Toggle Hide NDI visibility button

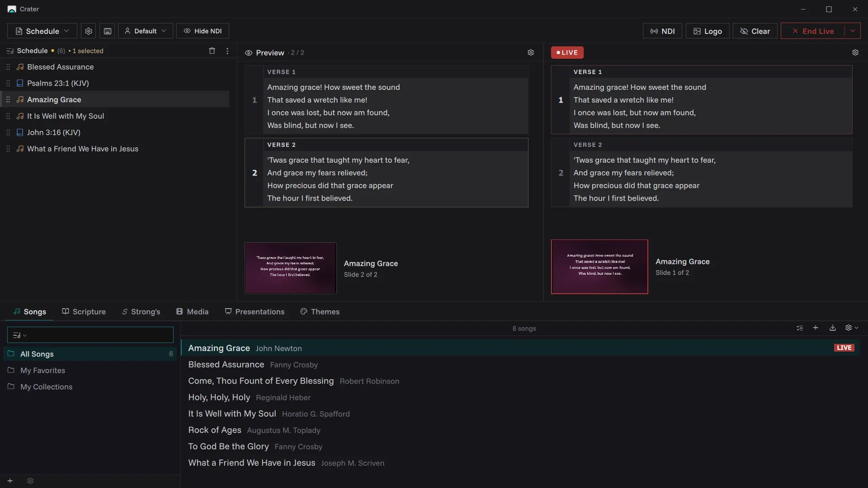point(203,31)
